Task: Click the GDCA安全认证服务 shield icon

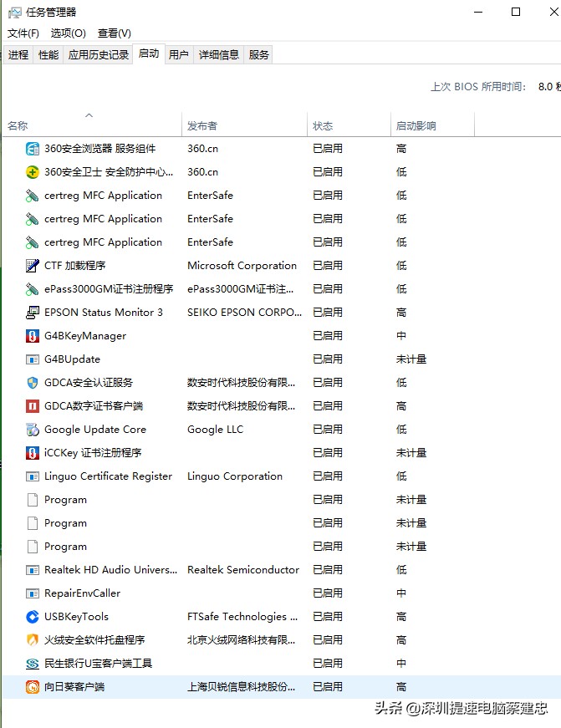Action: click(33, 383)
